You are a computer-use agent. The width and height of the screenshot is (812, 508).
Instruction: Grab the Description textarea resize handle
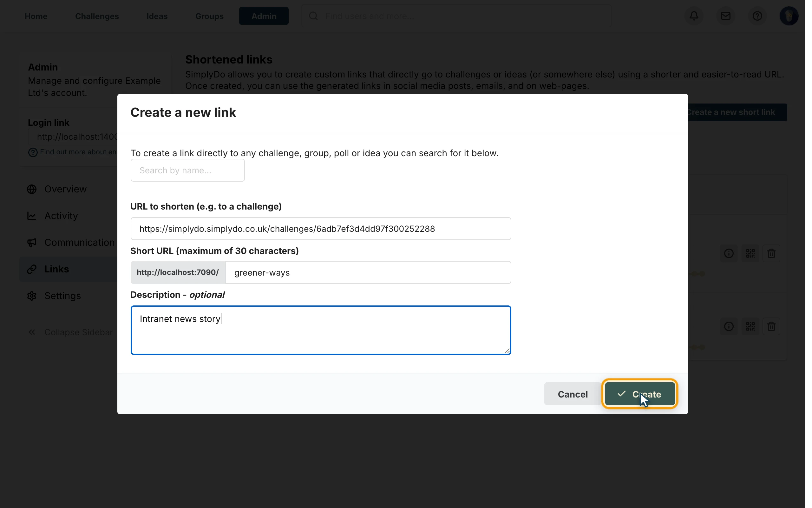point(507,351)
